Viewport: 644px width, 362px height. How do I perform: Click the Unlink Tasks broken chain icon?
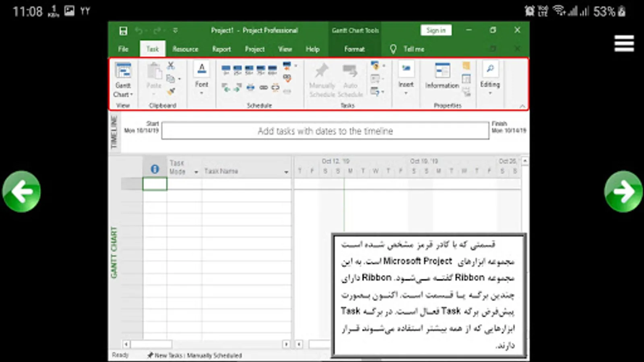click(x=275, y=88)
